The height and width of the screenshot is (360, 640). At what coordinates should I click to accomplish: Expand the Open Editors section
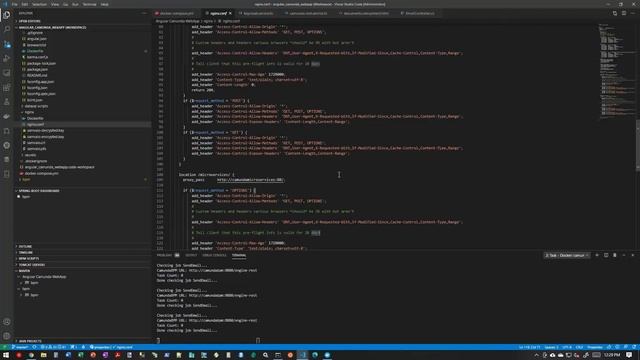click(x=29, y=21)
